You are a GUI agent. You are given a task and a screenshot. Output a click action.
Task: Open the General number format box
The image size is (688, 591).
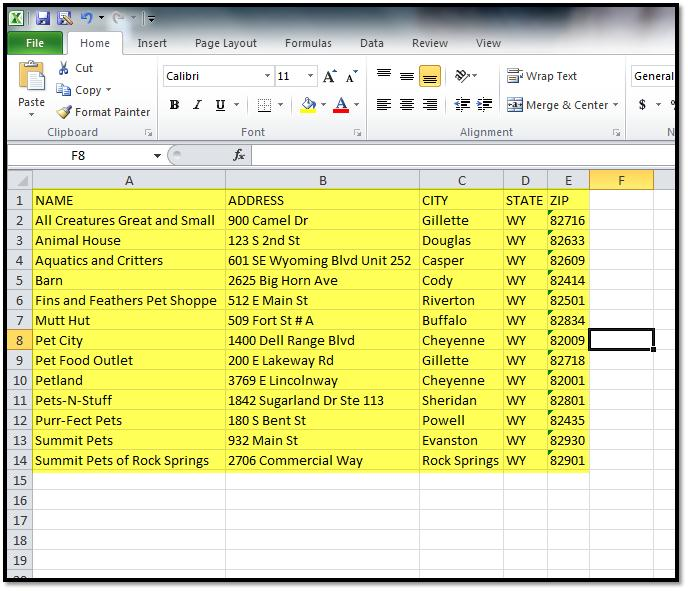[653, 76]
